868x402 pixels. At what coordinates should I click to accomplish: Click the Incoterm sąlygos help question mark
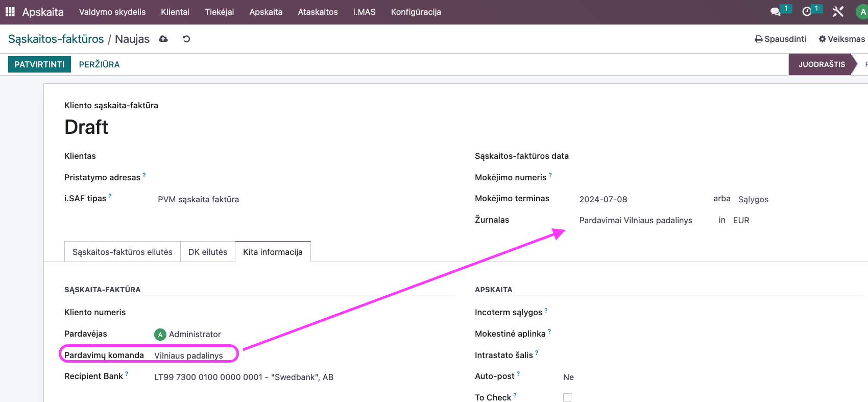point(546,310)
